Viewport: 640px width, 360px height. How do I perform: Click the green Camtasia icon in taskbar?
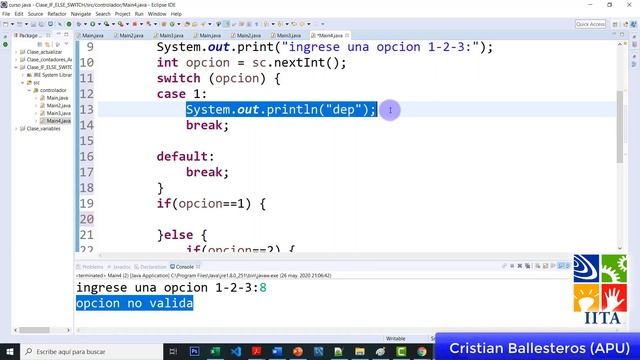401,351
